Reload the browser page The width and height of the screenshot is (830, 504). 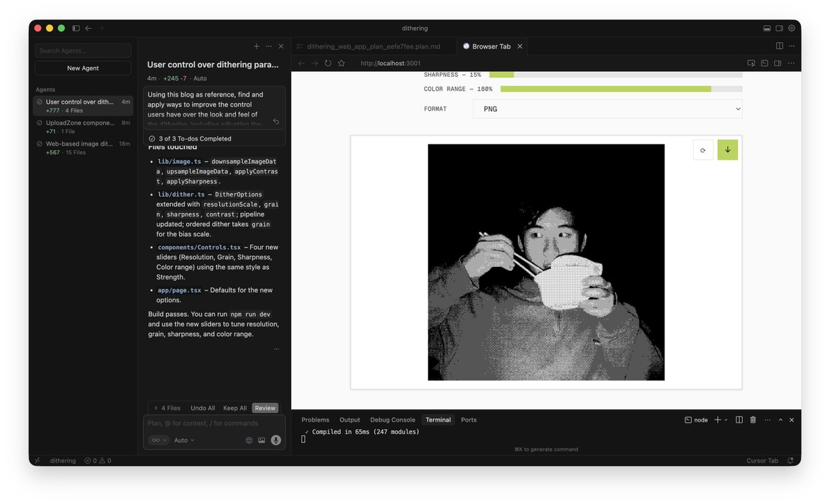[328, 63]
